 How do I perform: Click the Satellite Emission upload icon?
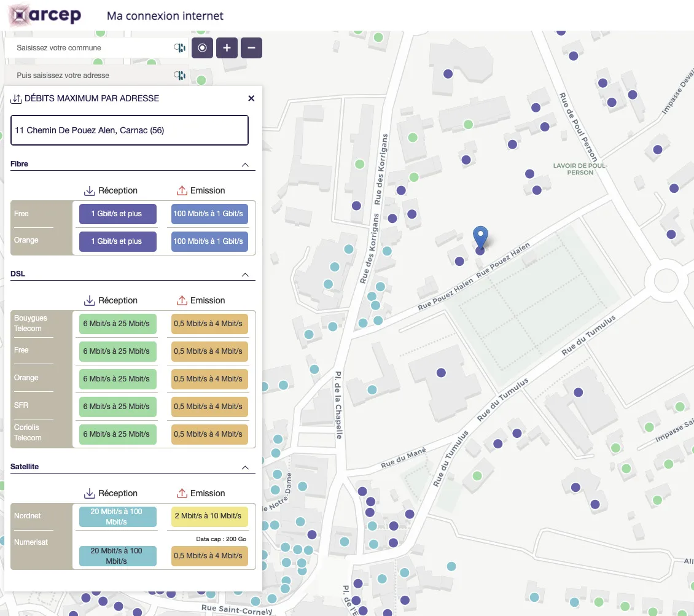pyautogui.click(x=182, y=493)
